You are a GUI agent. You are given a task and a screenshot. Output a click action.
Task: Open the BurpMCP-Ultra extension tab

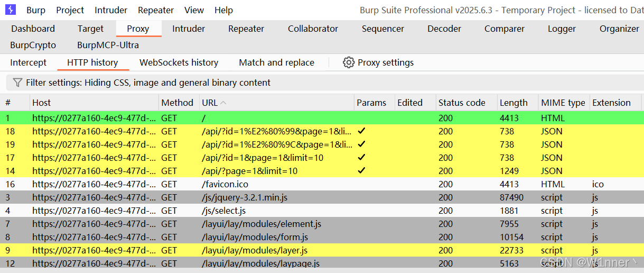click(x=108, y=45)
